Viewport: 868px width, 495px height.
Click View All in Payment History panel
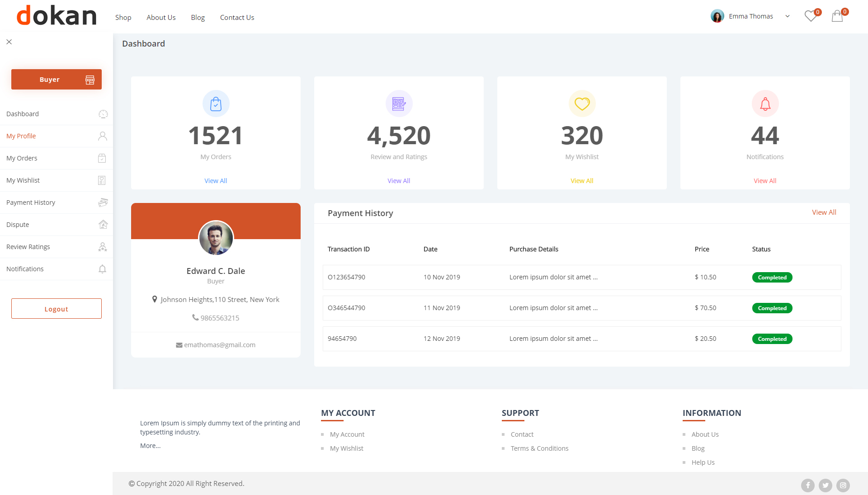point(824,212)
